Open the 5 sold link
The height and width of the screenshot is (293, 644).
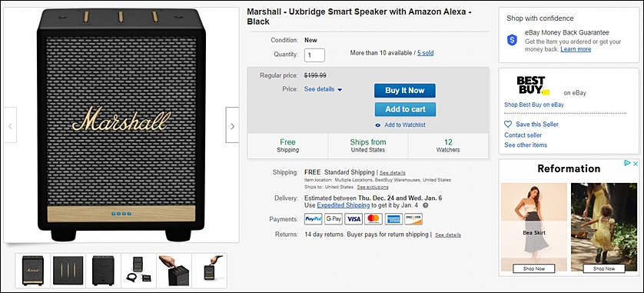click(425, 53)
